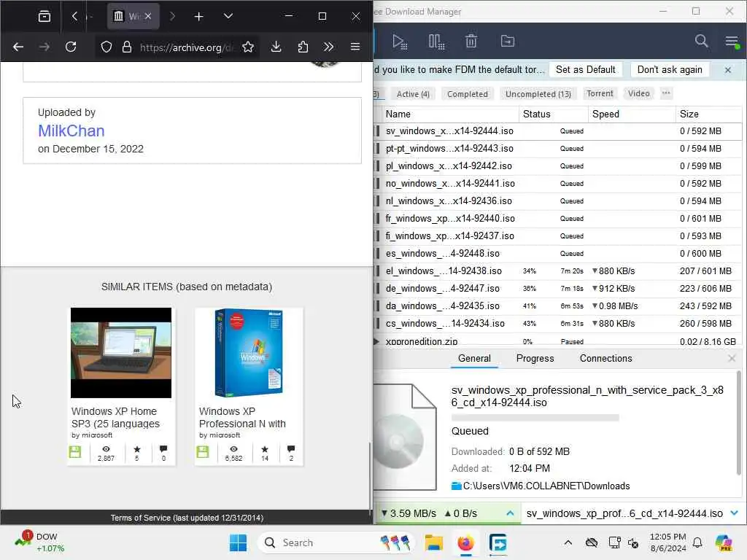Sort downloads by Name column header

[x=449, y=114]
